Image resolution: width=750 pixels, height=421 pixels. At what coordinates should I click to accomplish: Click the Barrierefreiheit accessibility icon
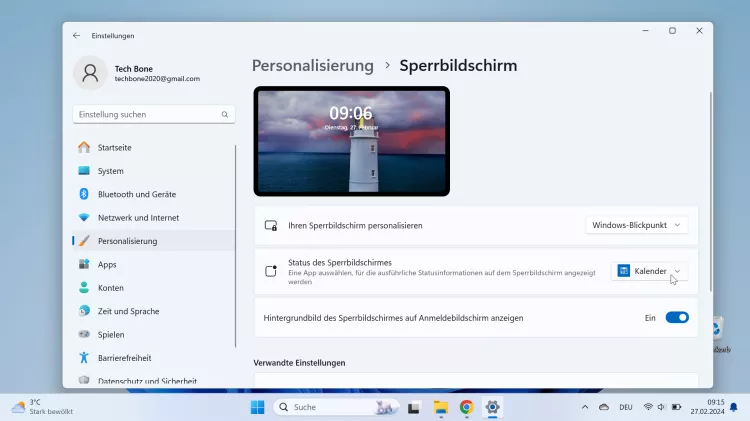(84, 358)
